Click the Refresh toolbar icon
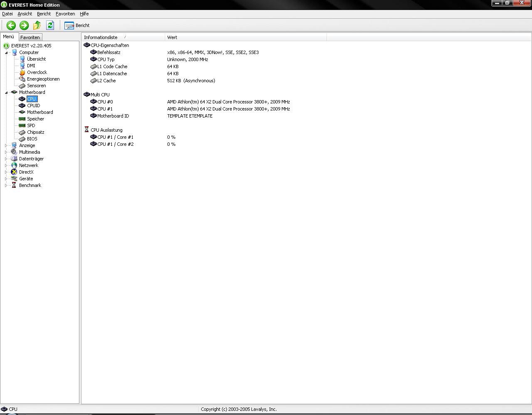This screenshot has height=415, width=532. pyautogui.click(x=50, y=25)
